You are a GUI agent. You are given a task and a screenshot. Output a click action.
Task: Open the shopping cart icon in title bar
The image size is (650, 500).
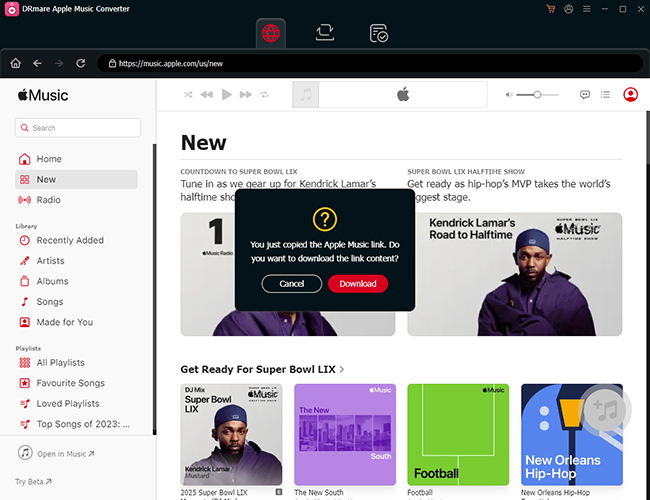551,9
